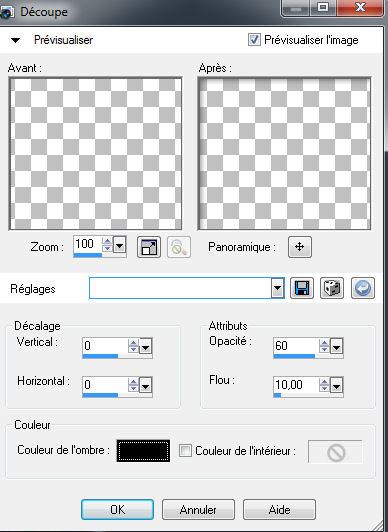Click the blue bar under the Zoom field
388x532 pixels.
[x=88, y=255]
